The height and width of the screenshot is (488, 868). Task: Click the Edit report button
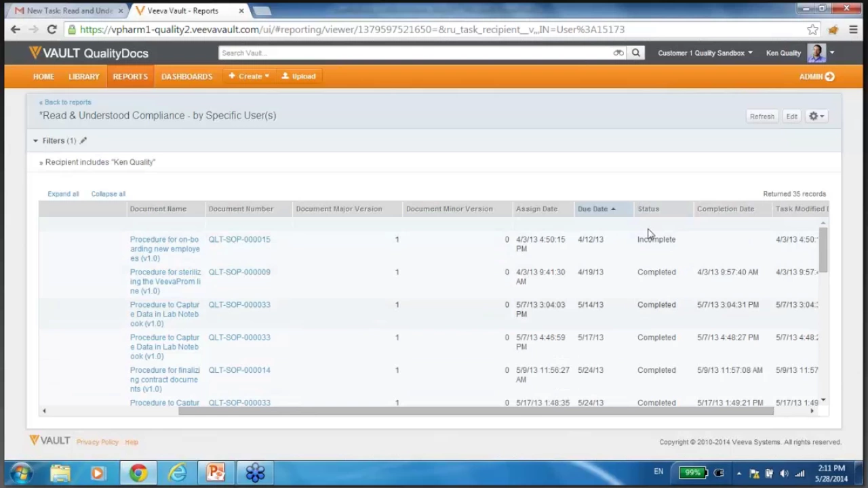click(x=791, y=117)
